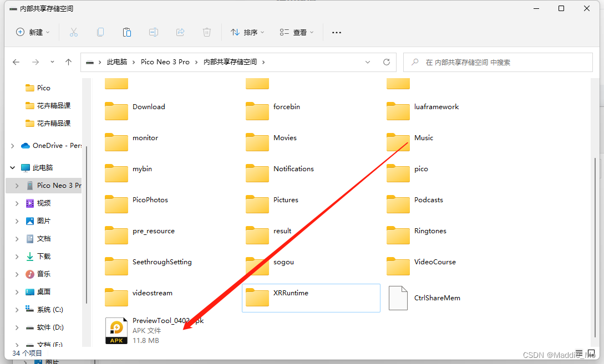
Task: Select 文档 in navigation pane
Action: coord(43,239)
